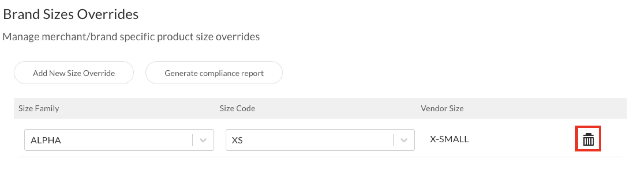Image resolution: width=644 pixels, height=182 pixels.
Task: Select the Size Family column header
Action: point(39,108)
